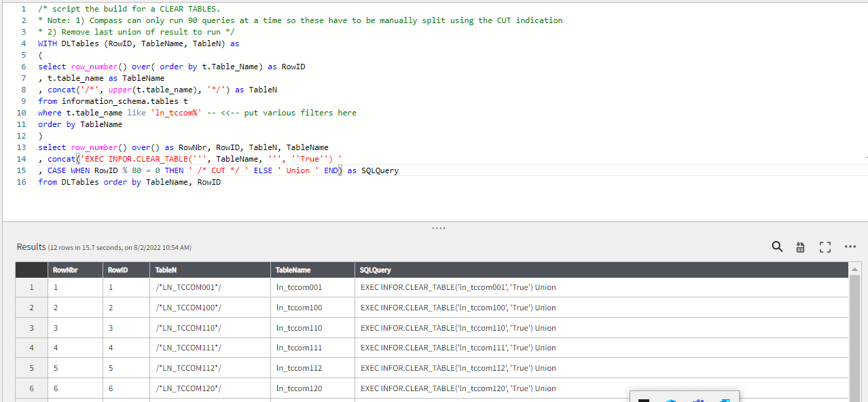The height and width of the screenshot is (402, 868).
Task: Select the /*LN_TCCOM112*/ TableN cell
Action: pos(210,368)
